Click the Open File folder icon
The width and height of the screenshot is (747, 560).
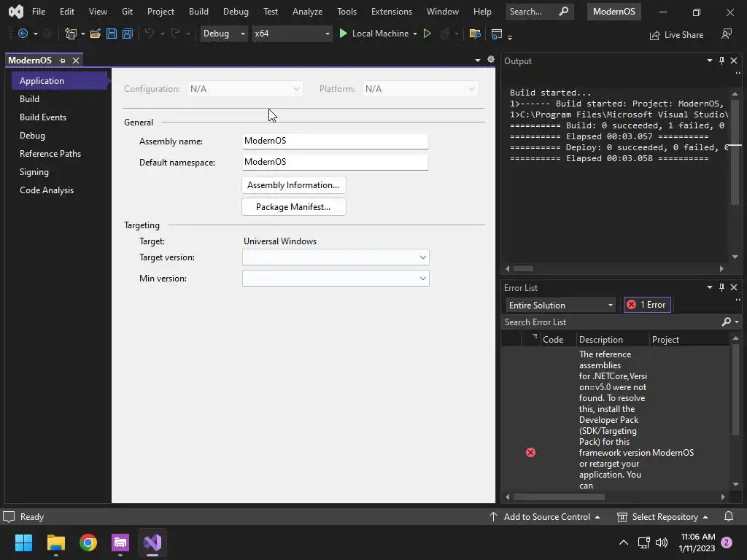click(x=96, y=34)
